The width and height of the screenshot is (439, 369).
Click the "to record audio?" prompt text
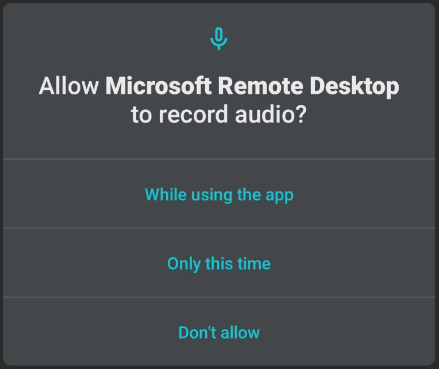tap(219, 114)
